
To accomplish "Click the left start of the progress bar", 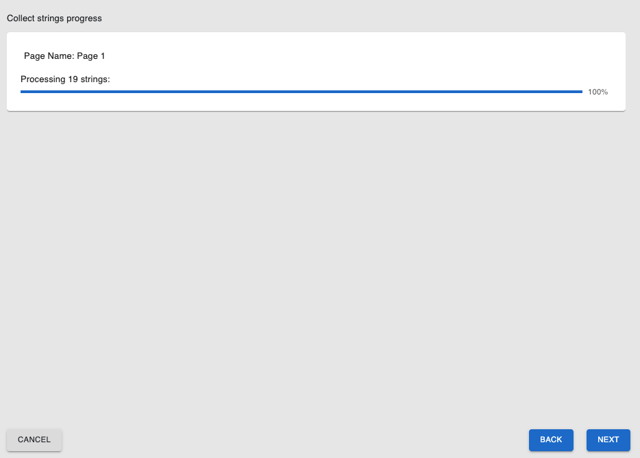I will tap(24, 92).
